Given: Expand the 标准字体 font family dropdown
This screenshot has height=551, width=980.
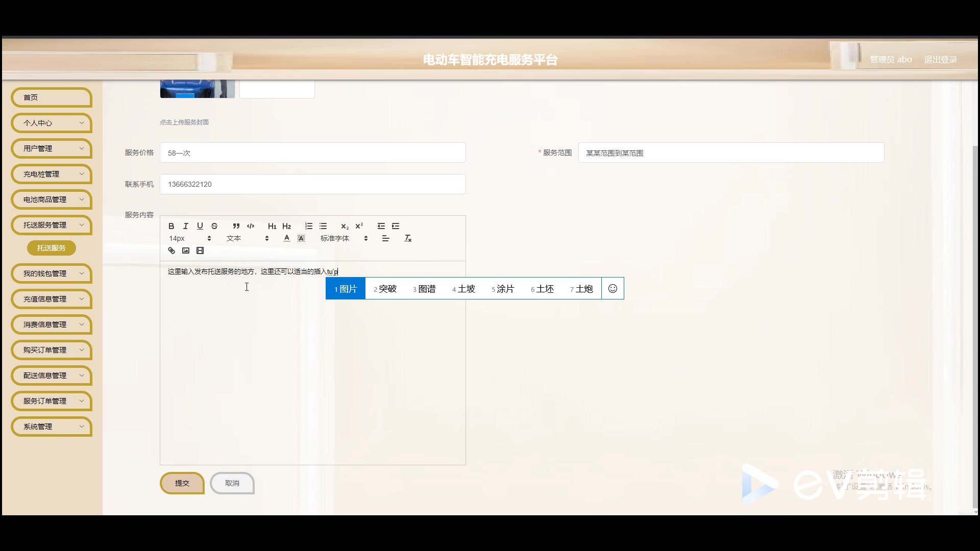Looking at the screenshot, I should pos(341,238).
